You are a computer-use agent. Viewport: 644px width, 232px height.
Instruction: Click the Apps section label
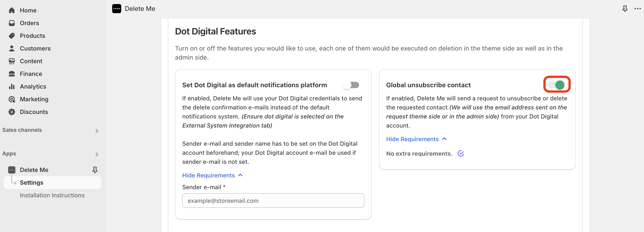click(9, 153)
